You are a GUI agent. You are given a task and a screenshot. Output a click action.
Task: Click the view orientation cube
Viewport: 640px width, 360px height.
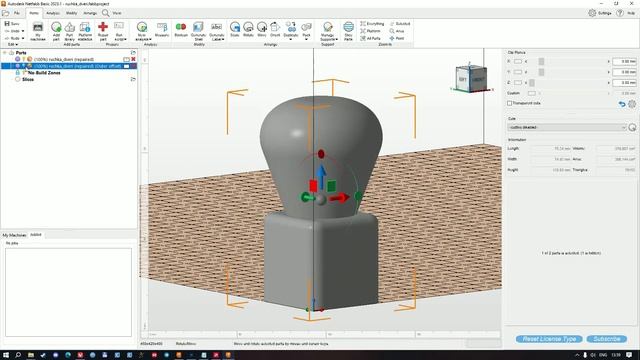point(471,78)
